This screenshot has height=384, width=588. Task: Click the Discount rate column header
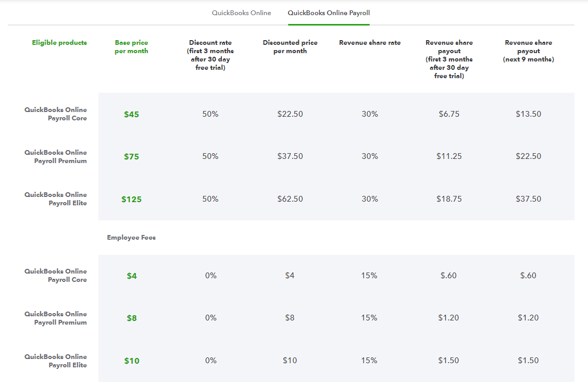coord(210,55)
